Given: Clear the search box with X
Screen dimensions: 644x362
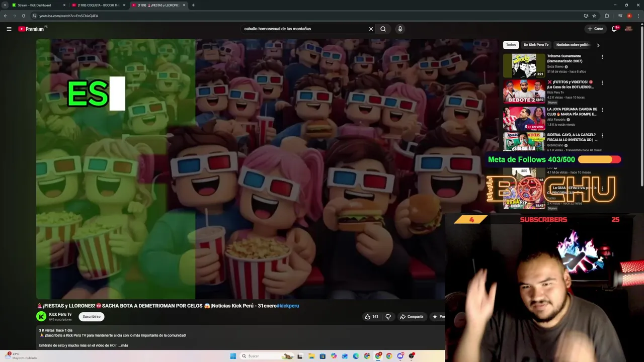Looking at the screenshot, I should (x=371, y=29).
